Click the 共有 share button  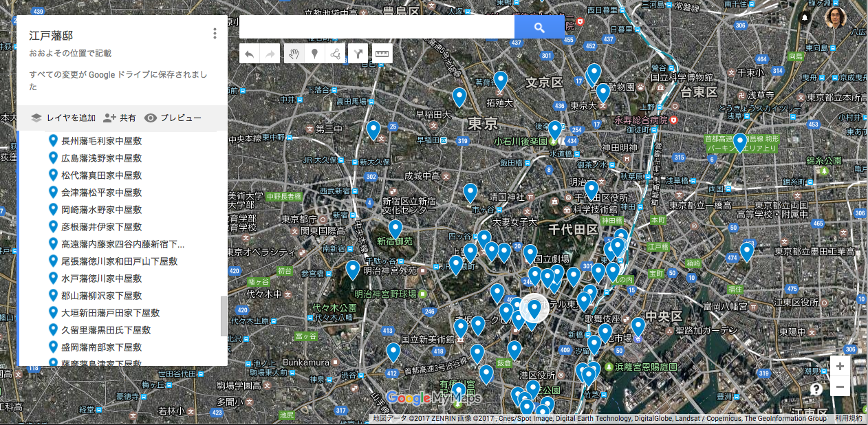click(x=120, y=118)
